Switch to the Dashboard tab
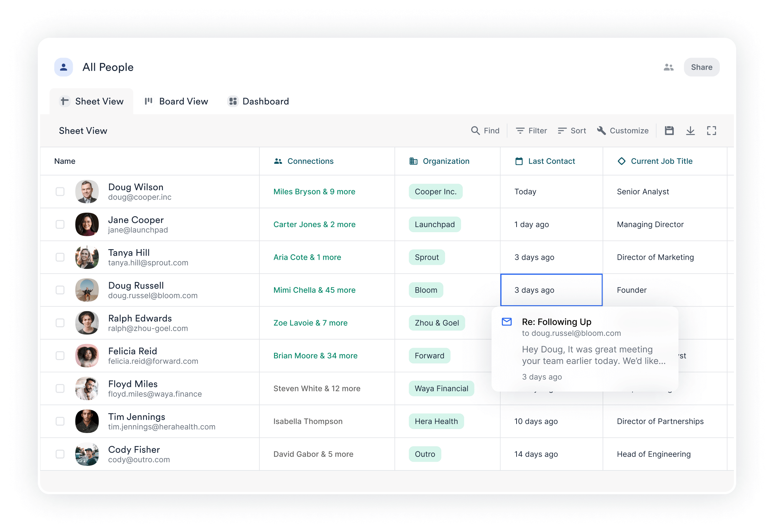The height and width of the screenshot is (532, 774). pos(258,101)
